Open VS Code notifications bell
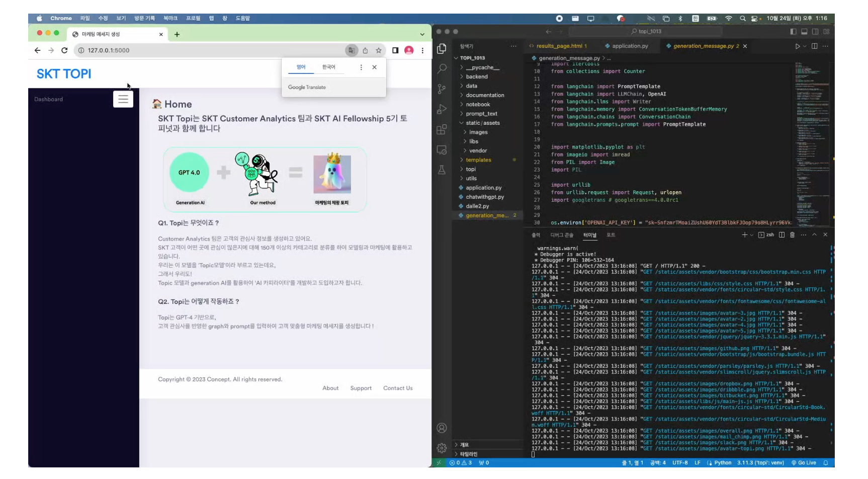 pyautogui.click(x=825, y=463)
